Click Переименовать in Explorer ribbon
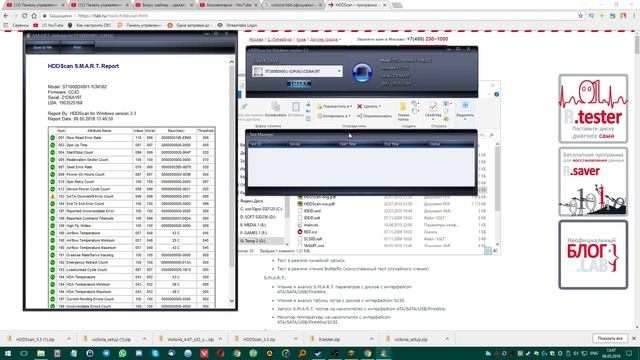This screenshot has height=360, width=640. coord(374,116)
